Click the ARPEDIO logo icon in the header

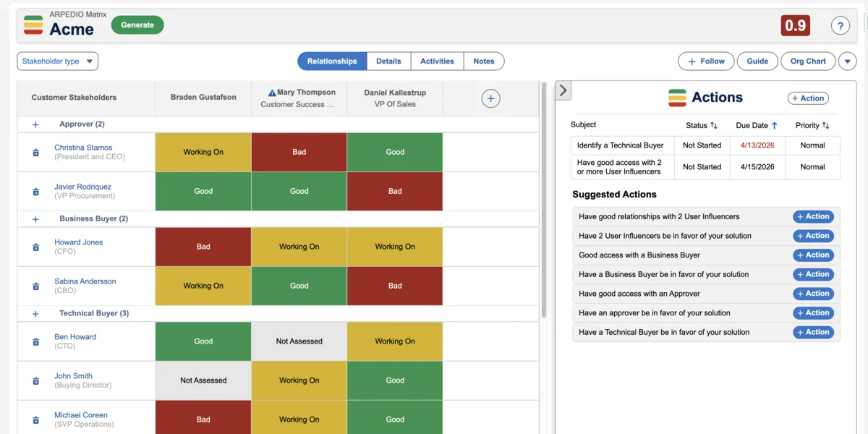[32, 25]
